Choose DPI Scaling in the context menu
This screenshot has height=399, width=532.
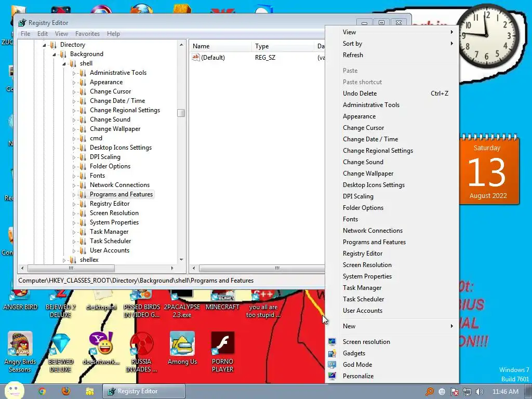tap(392, 196)
